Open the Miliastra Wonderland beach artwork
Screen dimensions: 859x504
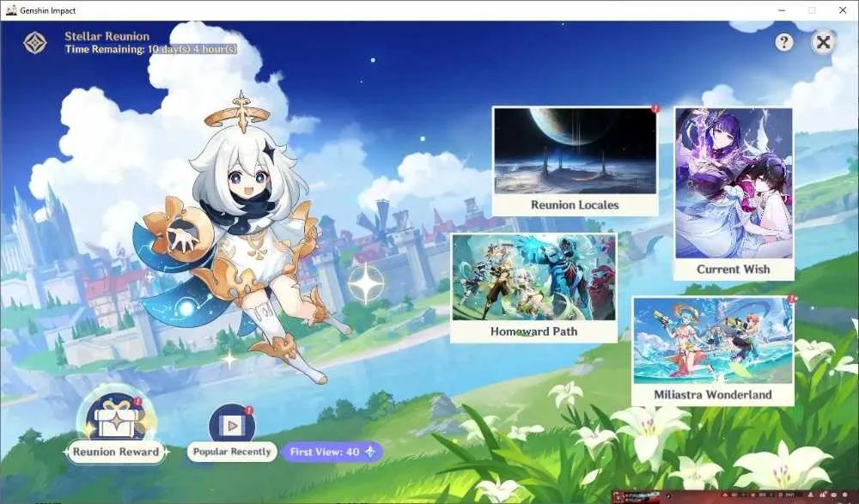[713, 341]
